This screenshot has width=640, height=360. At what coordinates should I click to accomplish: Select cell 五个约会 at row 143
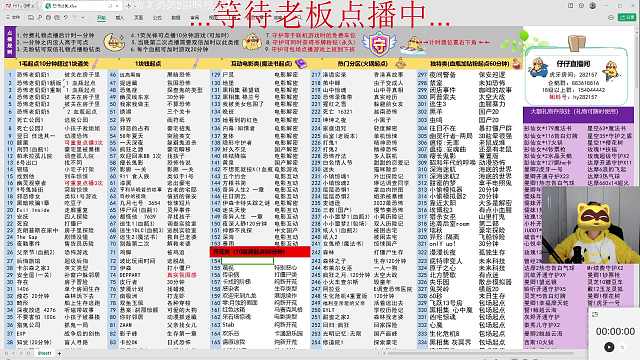click(233, 176)
